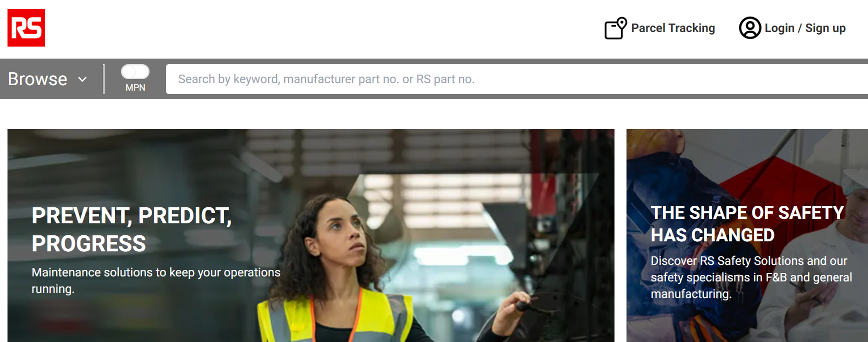Click the PREVENT, PREDICT, PROGRESS headline
Image resolution: width=868 pixels, height=342 pixels.
click(x=132, y=230)
